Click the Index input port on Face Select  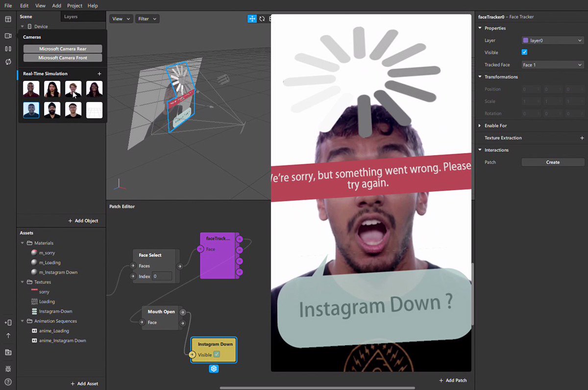[133, 277]
